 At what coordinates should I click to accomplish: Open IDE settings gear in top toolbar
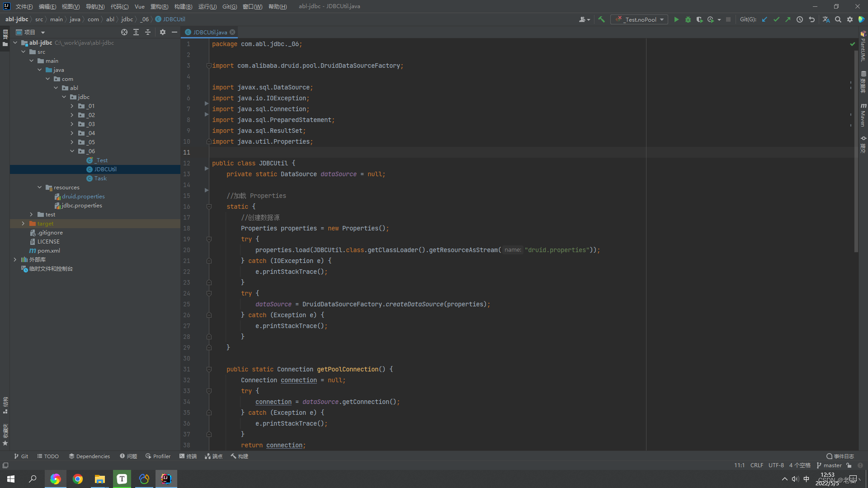click(x=850, y=19)
